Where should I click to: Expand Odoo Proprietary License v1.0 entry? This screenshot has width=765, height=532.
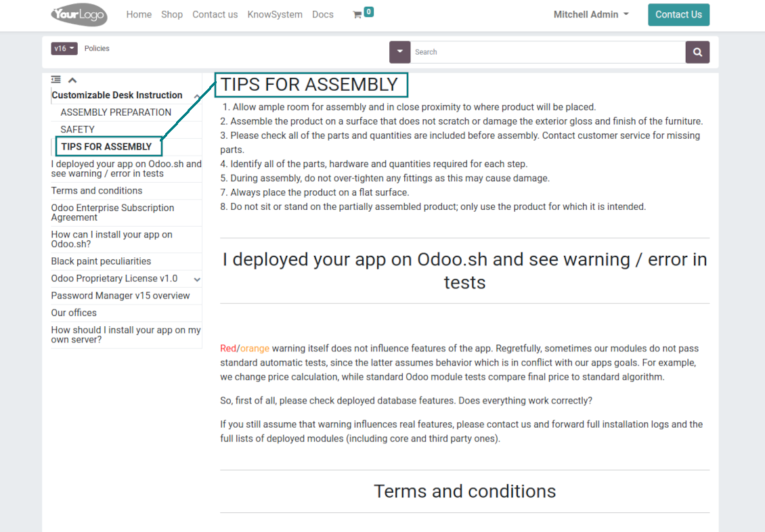click(197, 280)
